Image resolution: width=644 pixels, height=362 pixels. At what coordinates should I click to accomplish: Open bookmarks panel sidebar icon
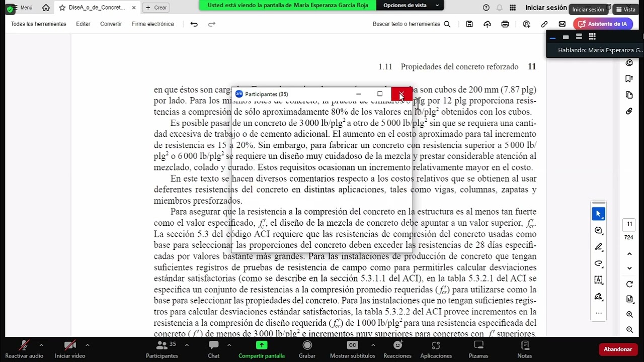[x=629, y=78]
